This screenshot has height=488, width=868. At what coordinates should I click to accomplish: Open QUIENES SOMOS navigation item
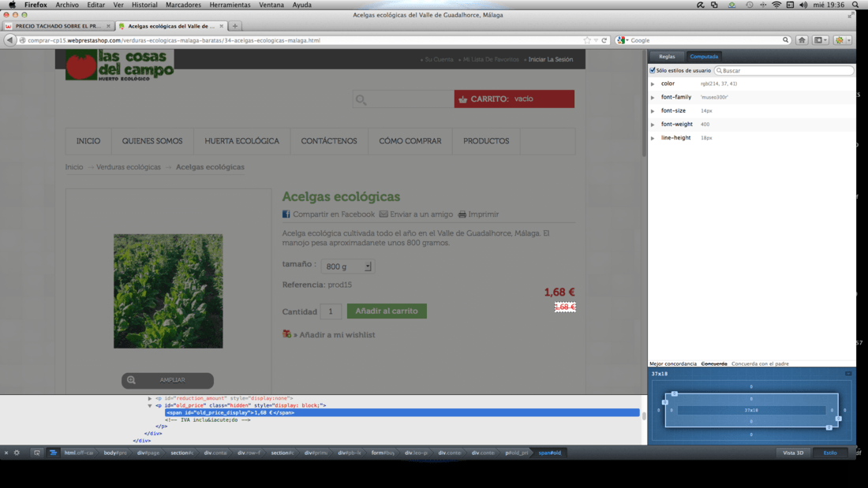coord(152,141)
